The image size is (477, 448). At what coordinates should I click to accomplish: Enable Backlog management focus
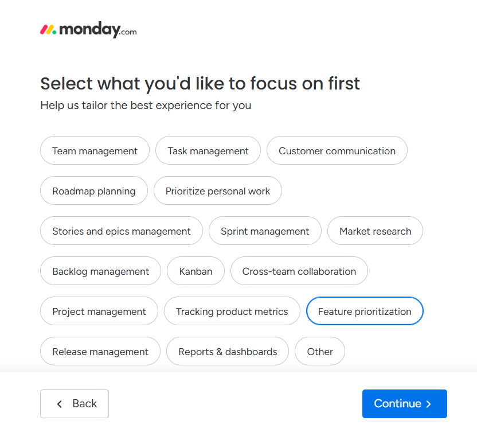[100, 271]
